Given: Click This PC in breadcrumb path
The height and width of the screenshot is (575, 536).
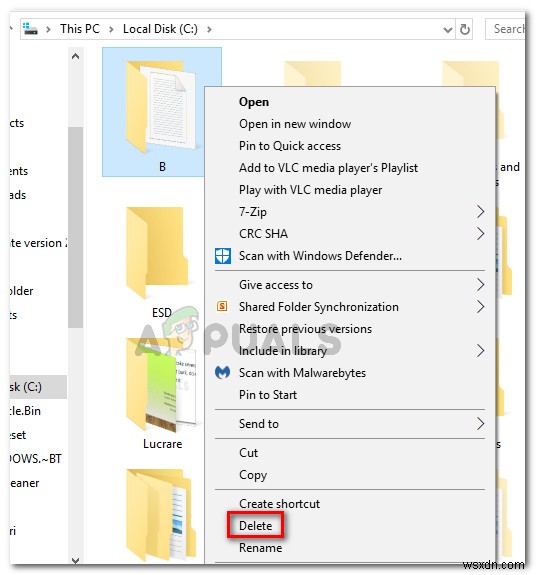Looking at the screenshot, I should click(80, 29).
